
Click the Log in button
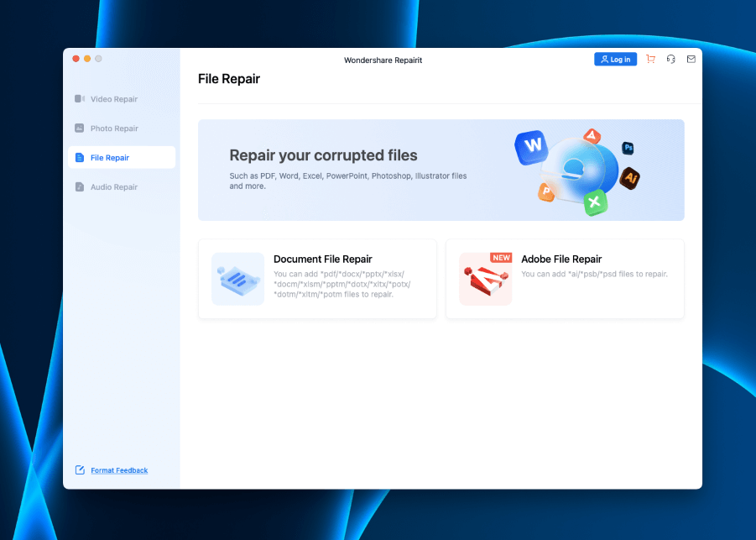(x=615, y=60)
